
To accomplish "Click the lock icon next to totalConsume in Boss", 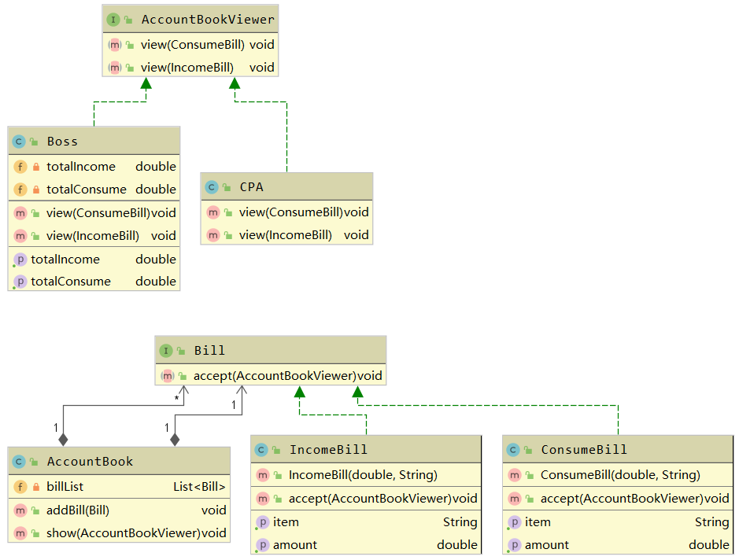I will tap(35, 190).
